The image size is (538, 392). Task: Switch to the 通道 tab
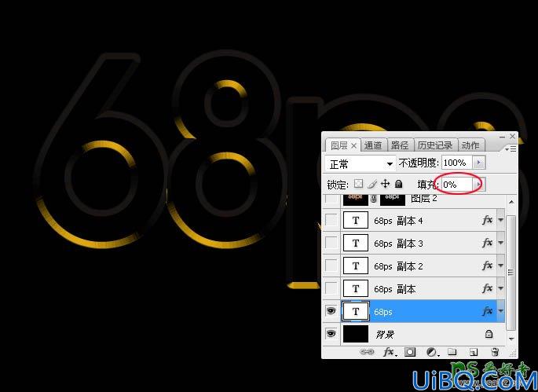pos(373,145)
